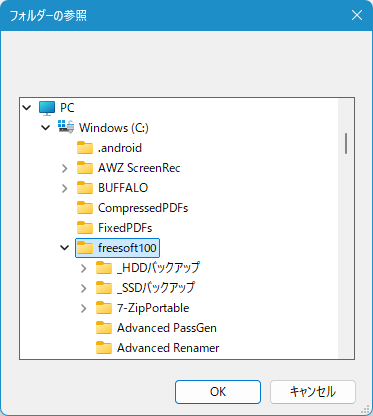Click the FixedPDFs folder icon
Screen dimensions: 373x416
coord(85,228)
